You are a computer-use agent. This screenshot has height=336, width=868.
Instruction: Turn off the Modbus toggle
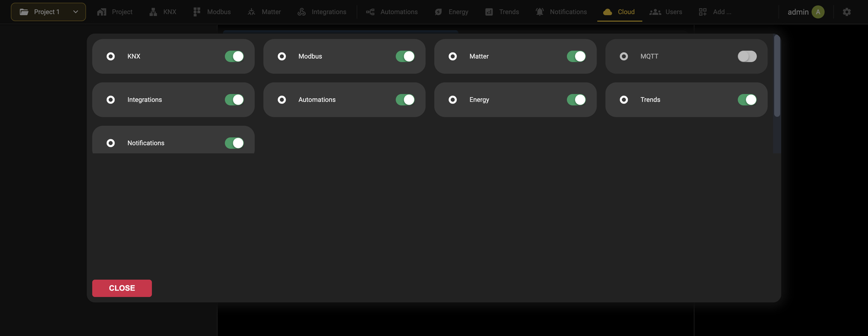click(x=405, y=56)
